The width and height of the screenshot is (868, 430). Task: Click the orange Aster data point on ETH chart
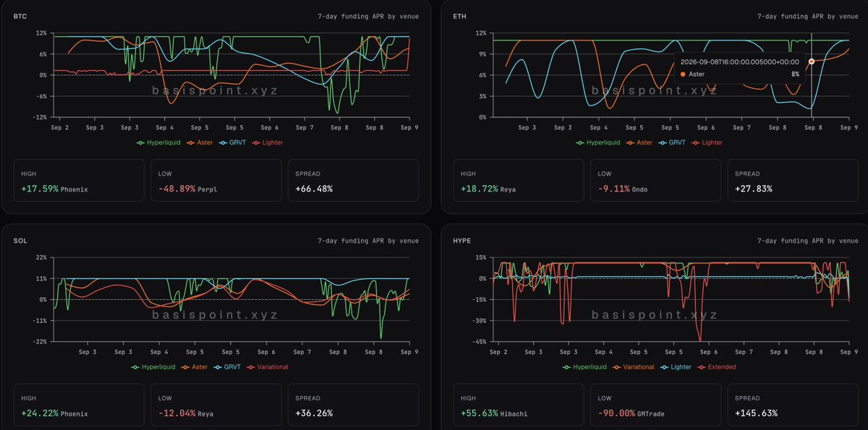[812, 61]
